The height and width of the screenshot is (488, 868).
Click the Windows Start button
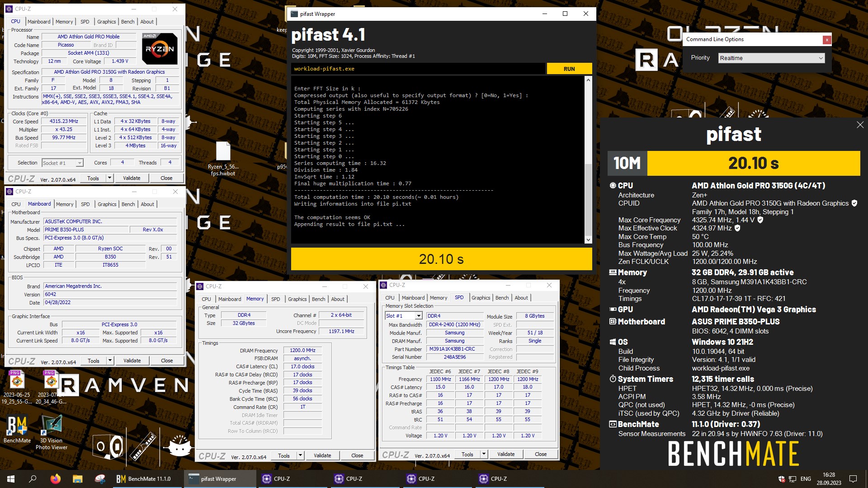click(11, 479)
